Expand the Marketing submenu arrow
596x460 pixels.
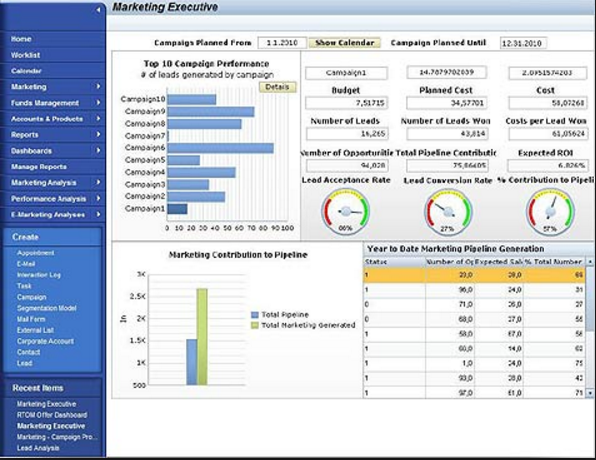[98, 87]
